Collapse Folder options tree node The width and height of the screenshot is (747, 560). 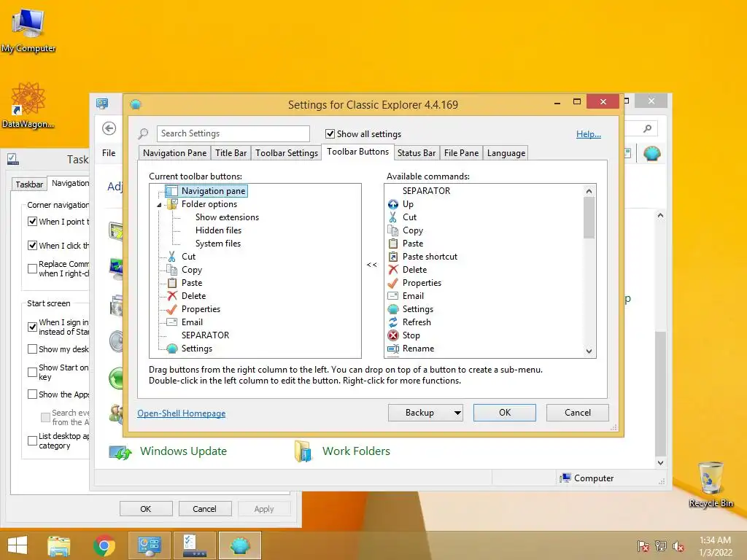click(x=159, y=205)
